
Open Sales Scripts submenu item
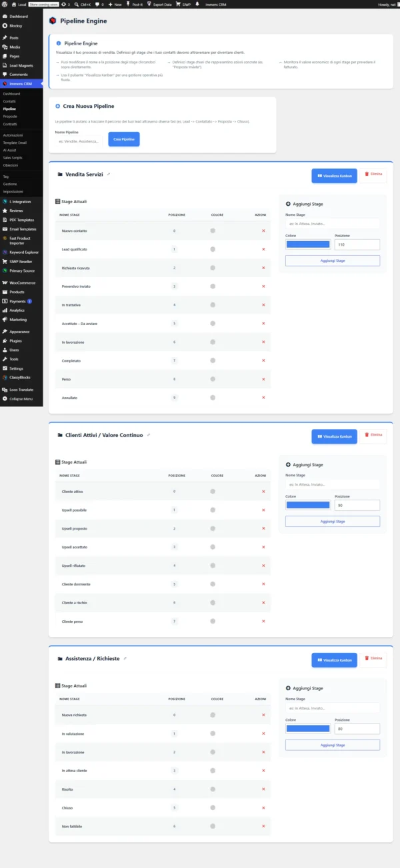pyautogui.click(x=13, y=158)
